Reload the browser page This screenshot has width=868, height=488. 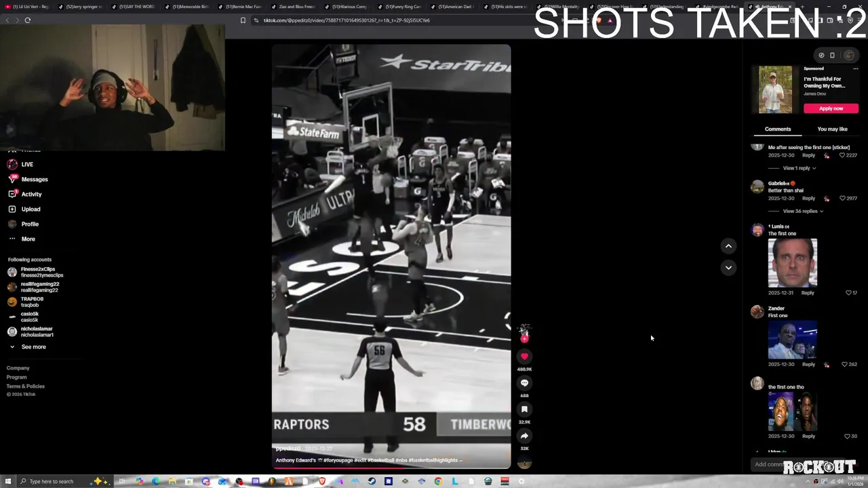(x=28, y=20)
